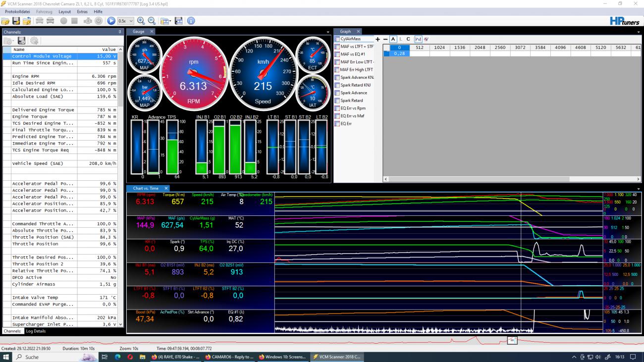Click the blue info icon in toolbar
644x362 pixels.
click(191, 21)
